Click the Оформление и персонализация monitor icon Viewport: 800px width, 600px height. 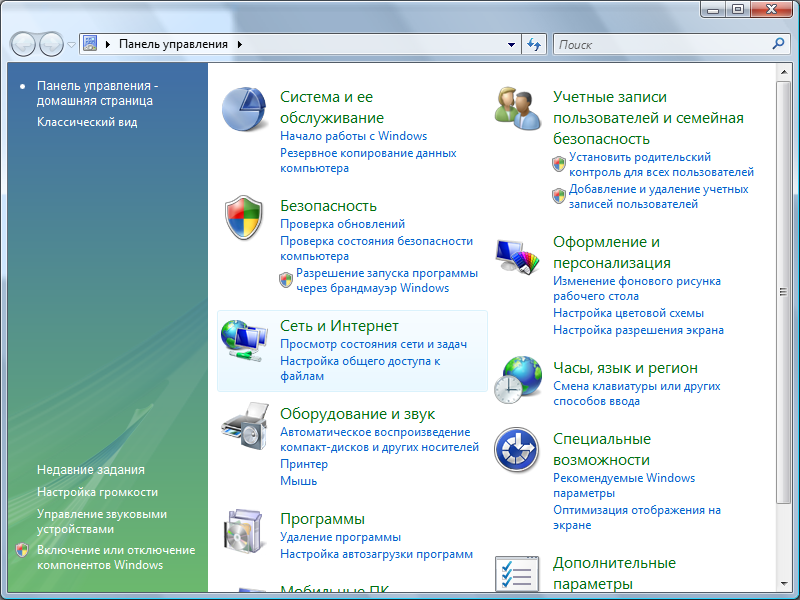pyautogui.click(x=518, y=257)
